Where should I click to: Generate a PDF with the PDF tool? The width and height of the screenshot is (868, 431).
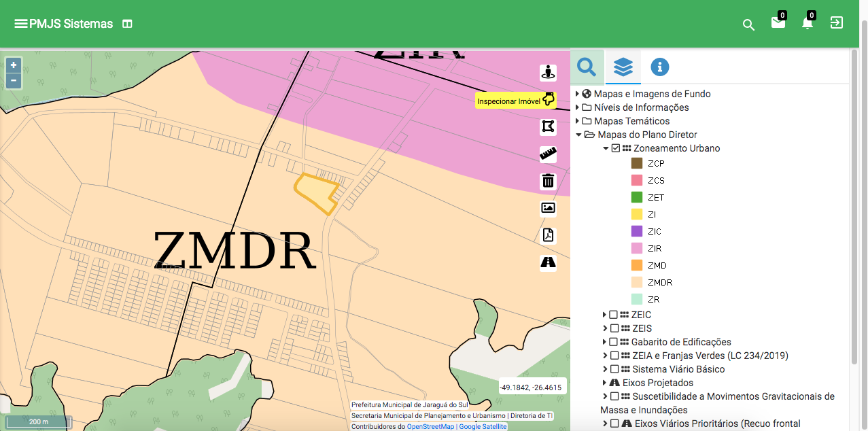pos(548,235)
